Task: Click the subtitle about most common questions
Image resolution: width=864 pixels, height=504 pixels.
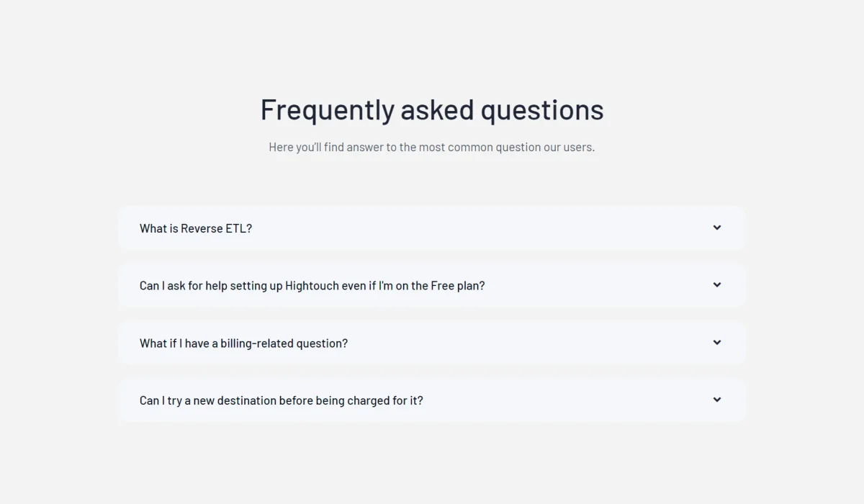Action: click(432, 147)
